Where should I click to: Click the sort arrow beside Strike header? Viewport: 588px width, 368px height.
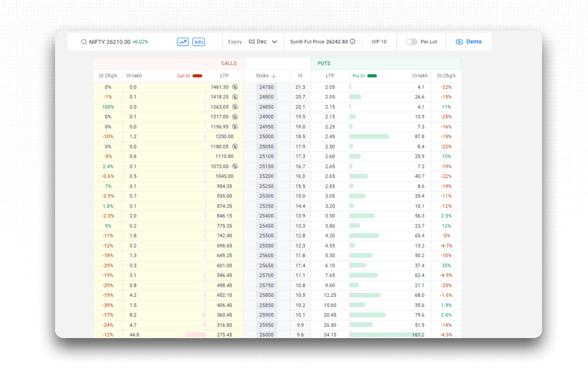click(274, 76)
